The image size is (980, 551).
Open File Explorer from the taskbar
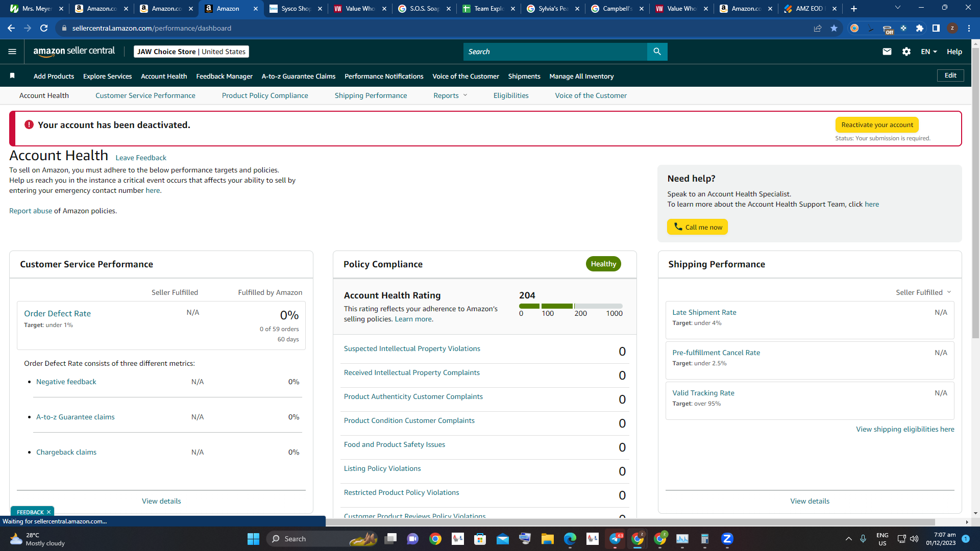click(548, 539)
